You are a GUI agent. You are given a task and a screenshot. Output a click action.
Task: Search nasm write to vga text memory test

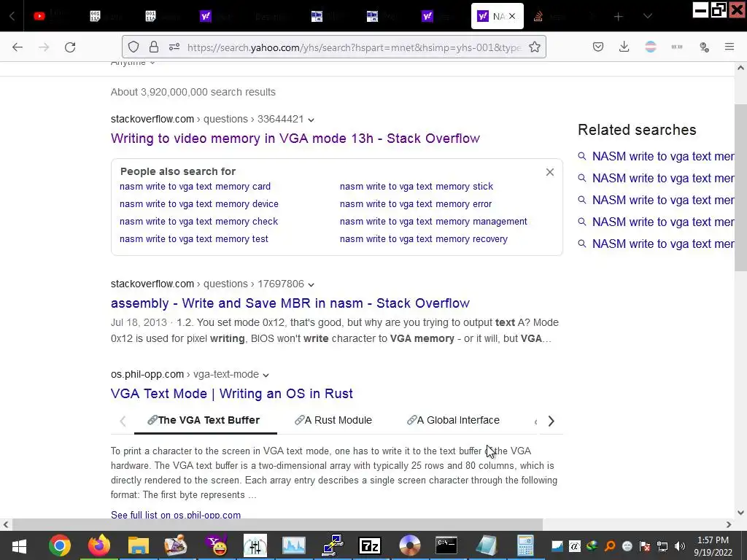coord(194,239)
